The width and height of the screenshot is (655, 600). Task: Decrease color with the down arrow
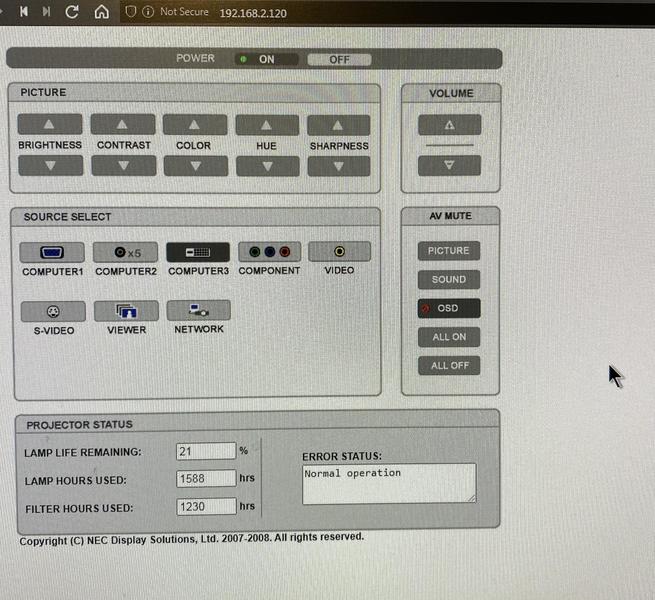coord(196,166)
